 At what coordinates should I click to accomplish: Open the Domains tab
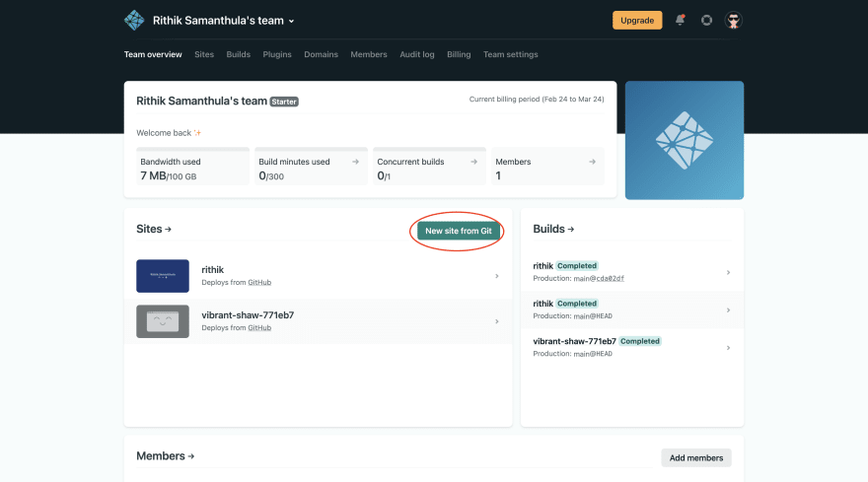tap(322, 54)
